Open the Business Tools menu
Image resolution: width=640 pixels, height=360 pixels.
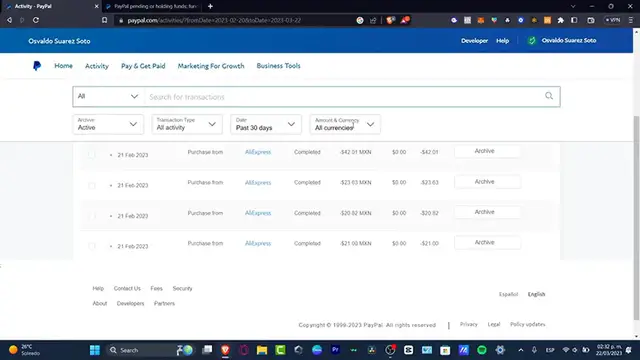click(x=278, y=66)
